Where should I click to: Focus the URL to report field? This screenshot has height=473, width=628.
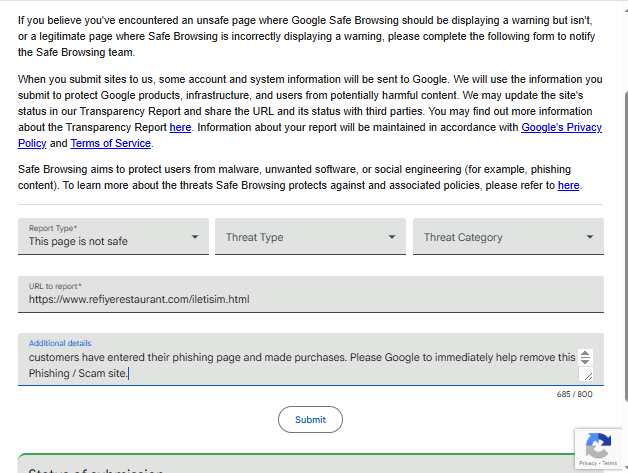point(310,299)
